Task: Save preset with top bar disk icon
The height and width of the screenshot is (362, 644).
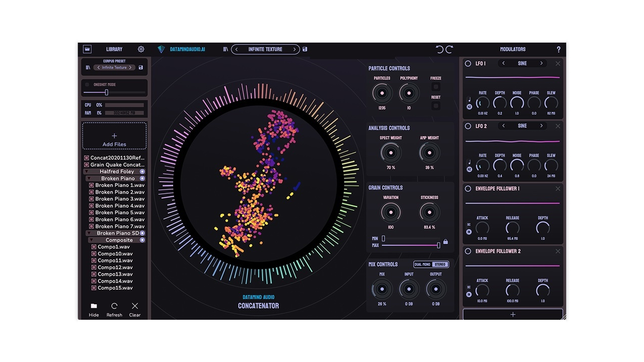Action: pos(305,49)
